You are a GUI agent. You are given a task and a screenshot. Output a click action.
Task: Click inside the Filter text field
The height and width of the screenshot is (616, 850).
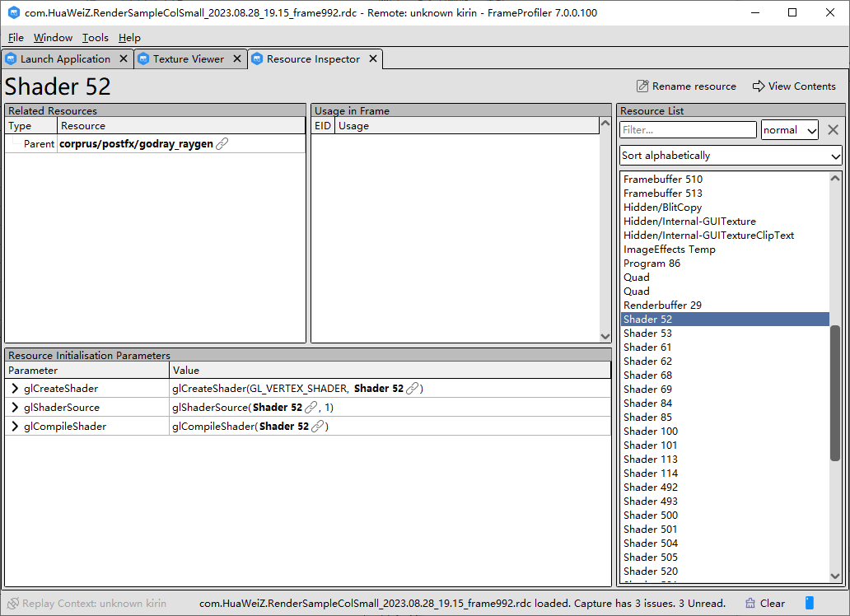tap(688, 129)
